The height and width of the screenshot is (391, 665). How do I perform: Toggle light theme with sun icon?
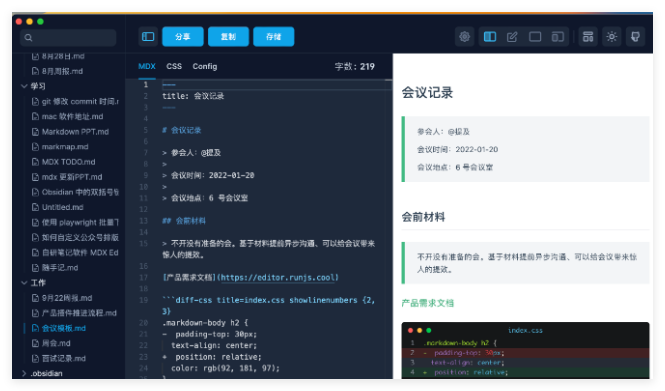[x=612, y=36]
